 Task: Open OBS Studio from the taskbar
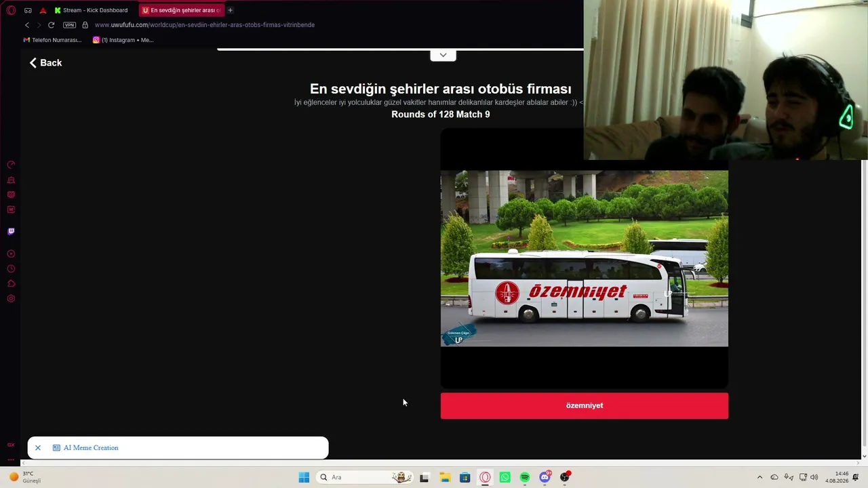565,477
